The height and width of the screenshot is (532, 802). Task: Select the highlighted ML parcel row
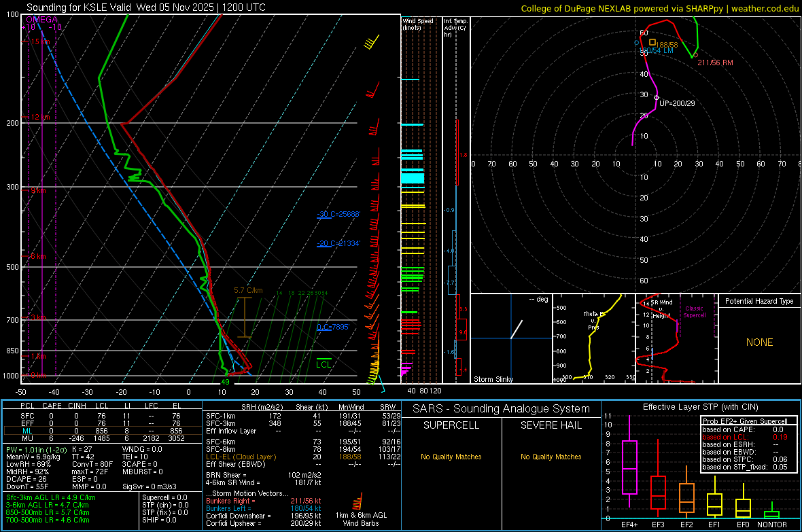tap(103, 431)
